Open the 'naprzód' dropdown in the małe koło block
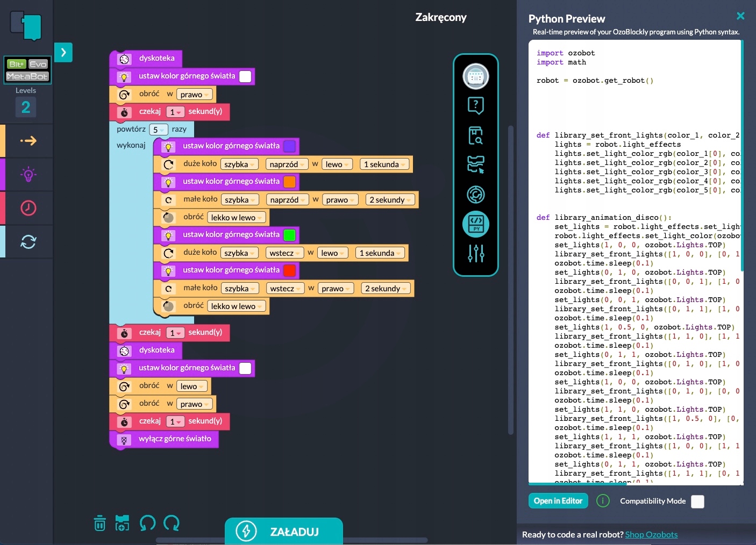Screen dimensions: 756x545 288,200
